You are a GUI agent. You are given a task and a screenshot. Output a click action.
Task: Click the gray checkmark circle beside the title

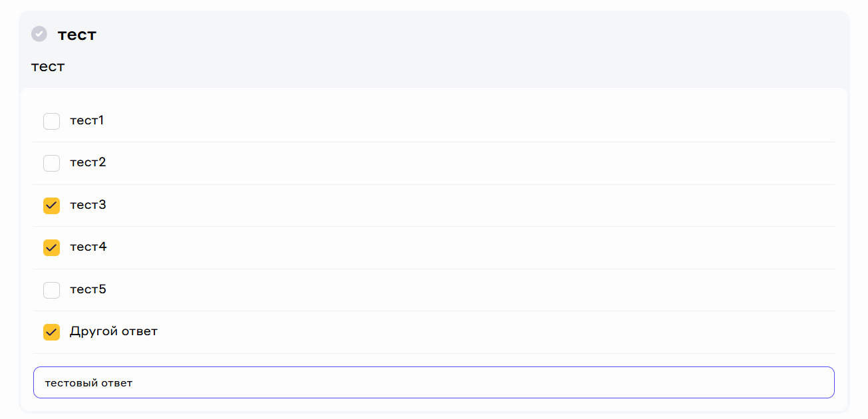click(39, 34)
